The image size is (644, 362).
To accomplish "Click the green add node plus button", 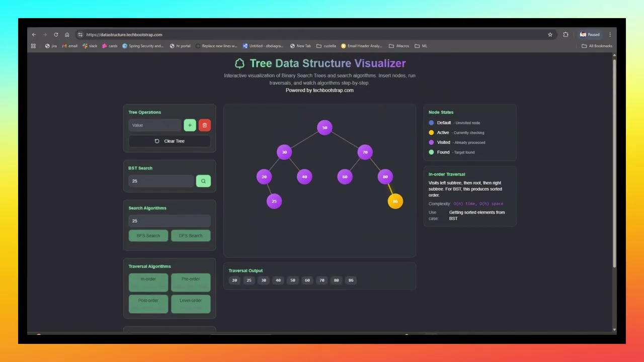I will [190, 125].
